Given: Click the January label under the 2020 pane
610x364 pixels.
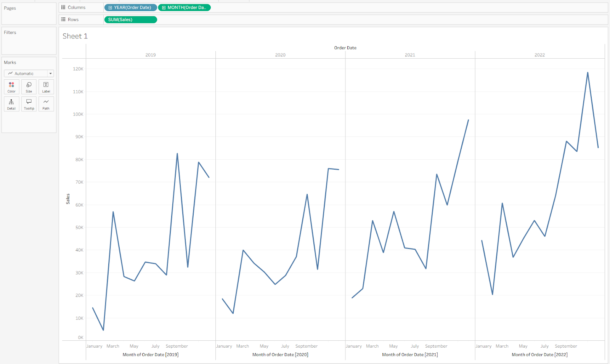Looking at the screenshot, I should [x=224, y=346].
